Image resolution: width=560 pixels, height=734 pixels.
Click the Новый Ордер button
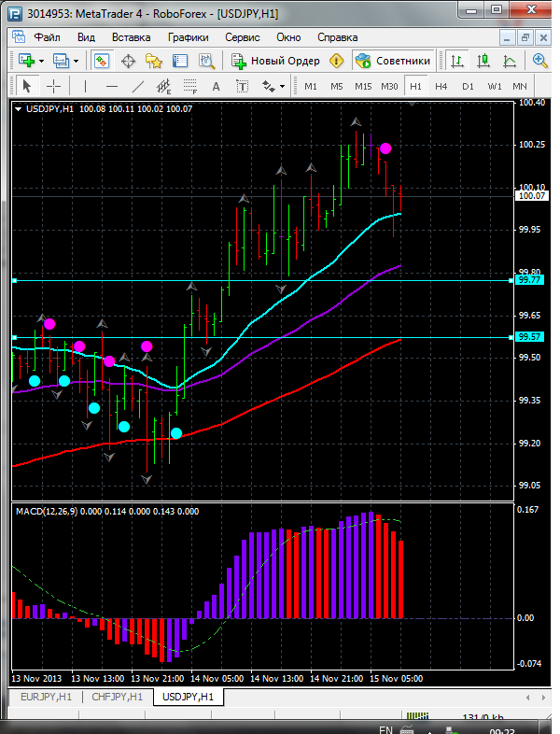(275, 61)
